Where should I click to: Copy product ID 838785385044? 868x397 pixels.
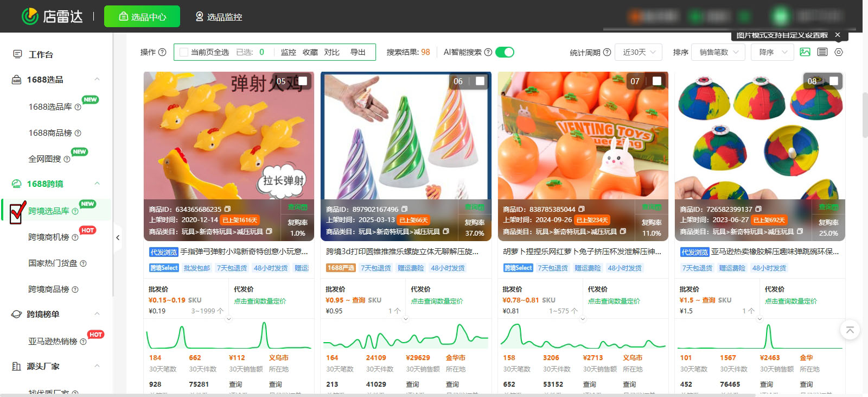pyautogui.click(x=582, y=209)
